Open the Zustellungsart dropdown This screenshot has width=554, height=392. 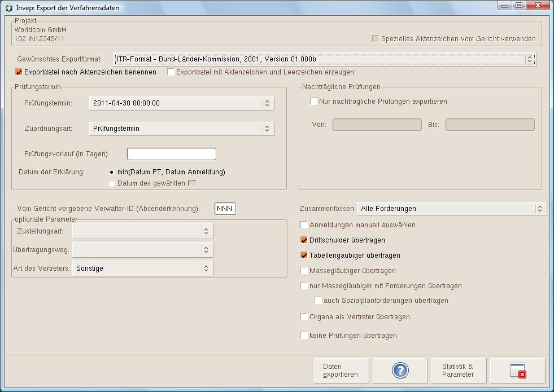[x=143, y=231]
